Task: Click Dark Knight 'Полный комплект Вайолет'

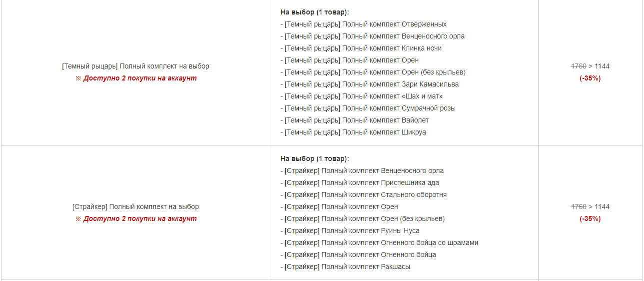Action: click(354, 120)
